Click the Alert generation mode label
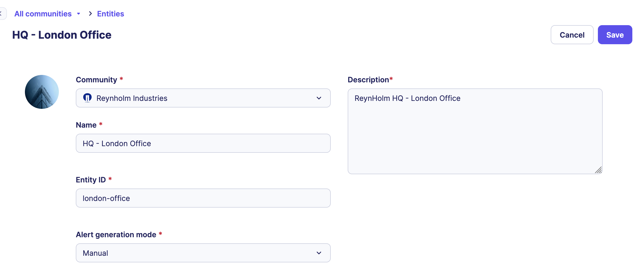Screen dimensions: 644x278 (116, 235)
